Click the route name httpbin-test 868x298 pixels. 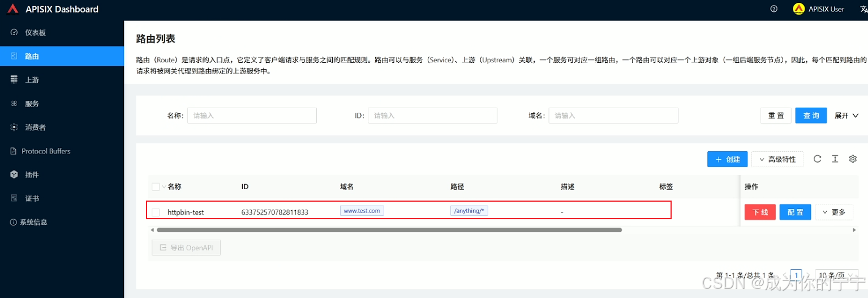(x=186, y=212)
